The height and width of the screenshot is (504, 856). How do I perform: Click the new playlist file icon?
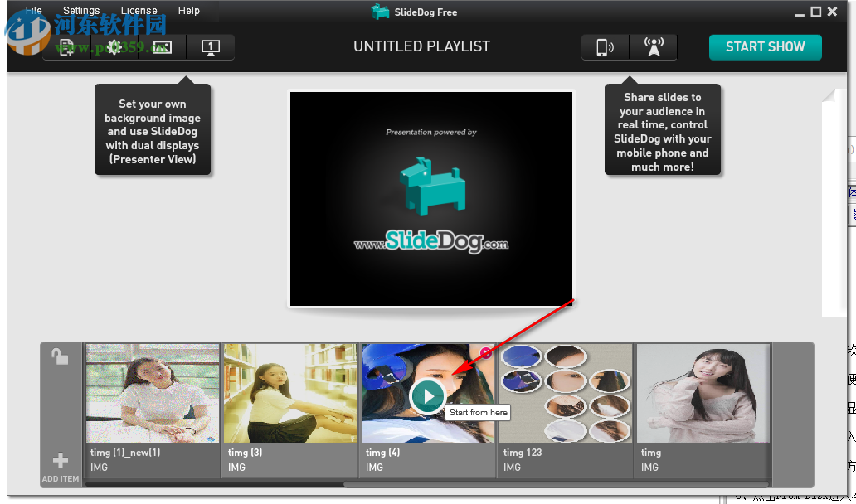(x=66, y=47)
